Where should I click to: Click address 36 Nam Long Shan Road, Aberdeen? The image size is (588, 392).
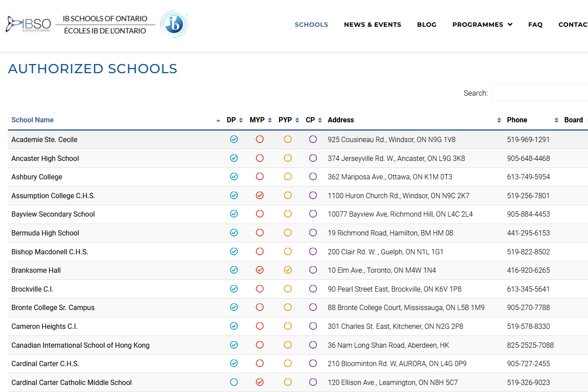tap(388, 345)
